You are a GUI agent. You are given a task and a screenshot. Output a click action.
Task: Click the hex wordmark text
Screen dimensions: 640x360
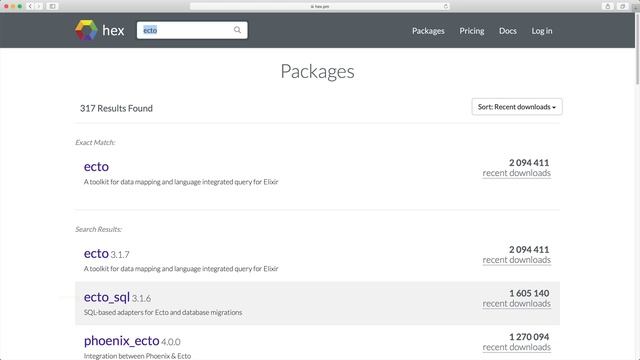click(x=113, y=31)
